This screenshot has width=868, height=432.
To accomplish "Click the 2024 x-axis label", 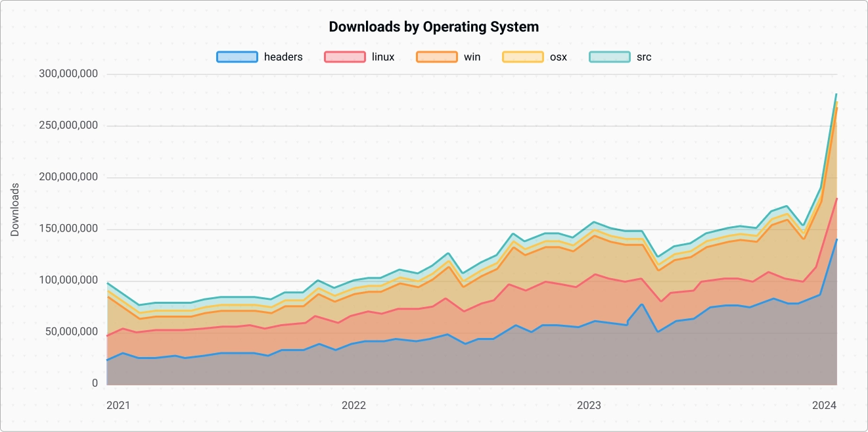I will 824,406.
